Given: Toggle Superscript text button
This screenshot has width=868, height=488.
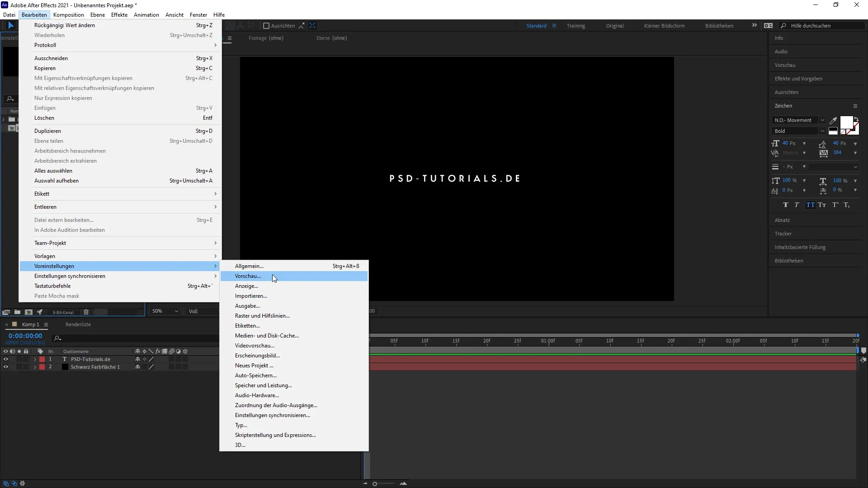Looking at the screenshot, I should 835,205.
